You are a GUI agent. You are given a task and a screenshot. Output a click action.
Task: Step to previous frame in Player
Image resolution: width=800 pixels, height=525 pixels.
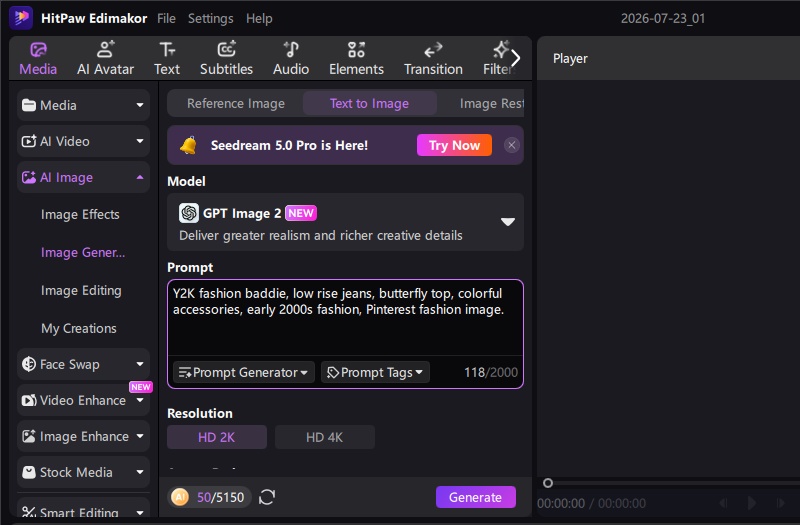point(723,503)
